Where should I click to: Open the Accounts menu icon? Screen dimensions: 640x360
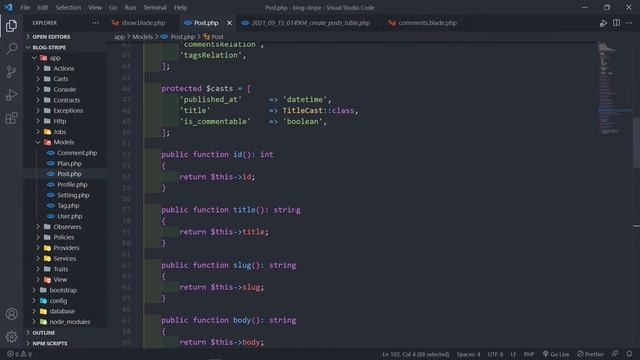tap(11, 314)
